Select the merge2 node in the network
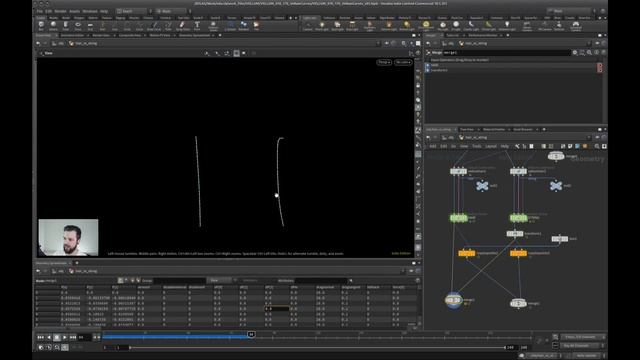 tap(518, 303)
